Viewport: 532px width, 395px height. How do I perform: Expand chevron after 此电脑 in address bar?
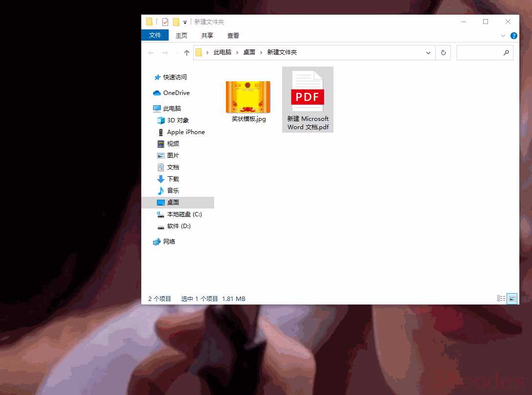[237, 53]
